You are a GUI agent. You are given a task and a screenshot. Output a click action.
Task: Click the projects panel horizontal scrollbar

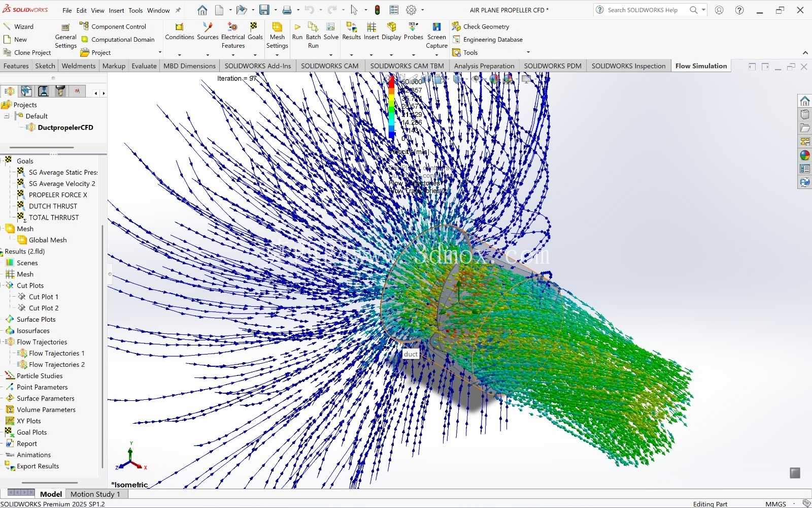(42, 147)
